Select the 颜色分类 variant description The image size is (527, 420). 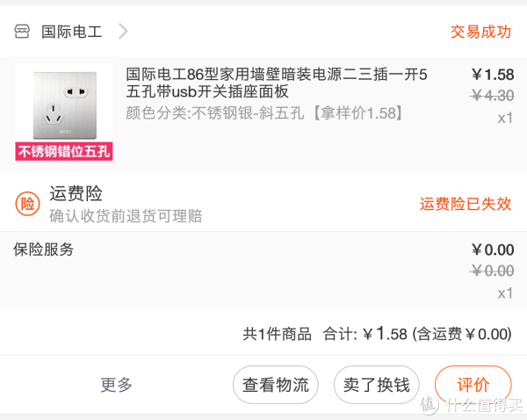click(x=264, y=112)
